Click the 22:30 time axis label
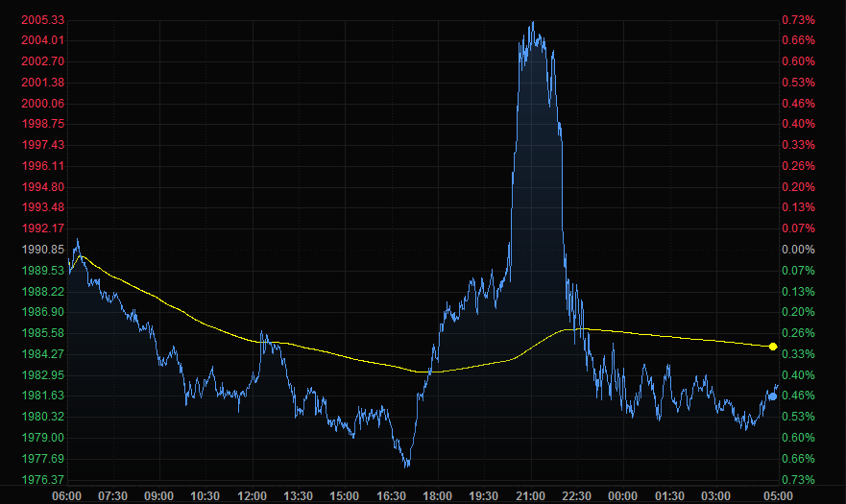 [577, 496]
